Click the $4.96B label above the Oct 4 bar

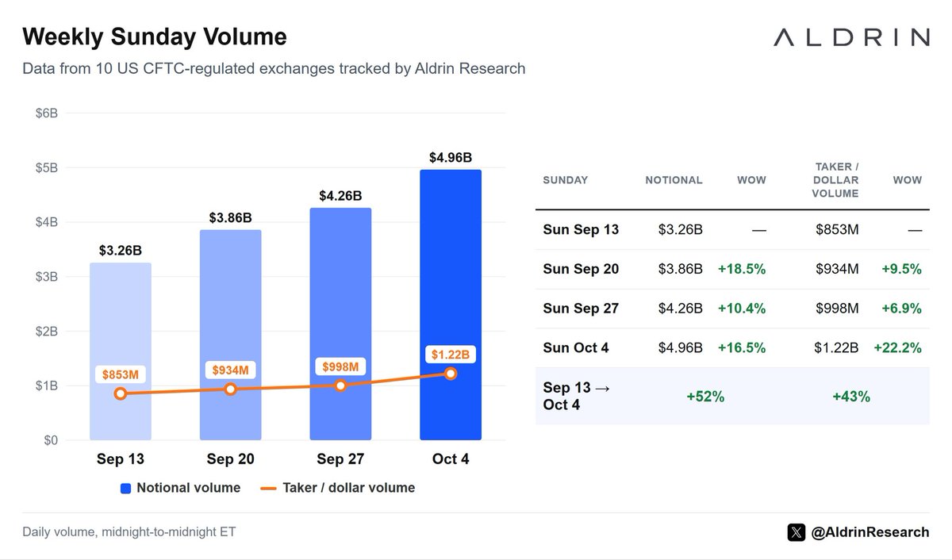click(x=451, y=157)
